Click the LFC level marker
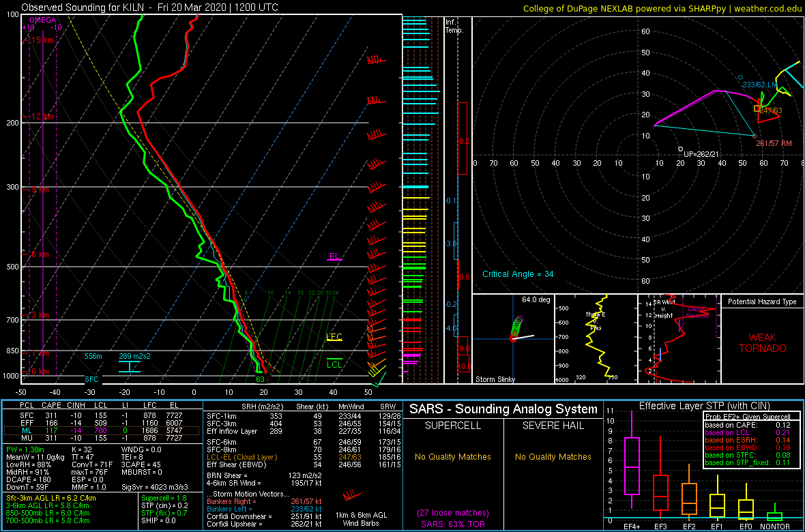Screen dimensions: 805x532 pos(334,338)
